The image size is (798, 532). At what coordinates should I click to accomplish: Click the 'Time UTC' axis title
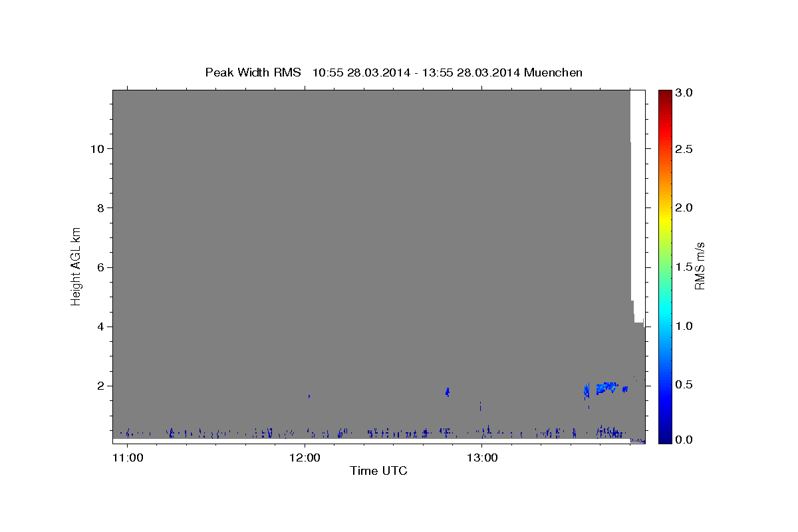coord(378,471)
